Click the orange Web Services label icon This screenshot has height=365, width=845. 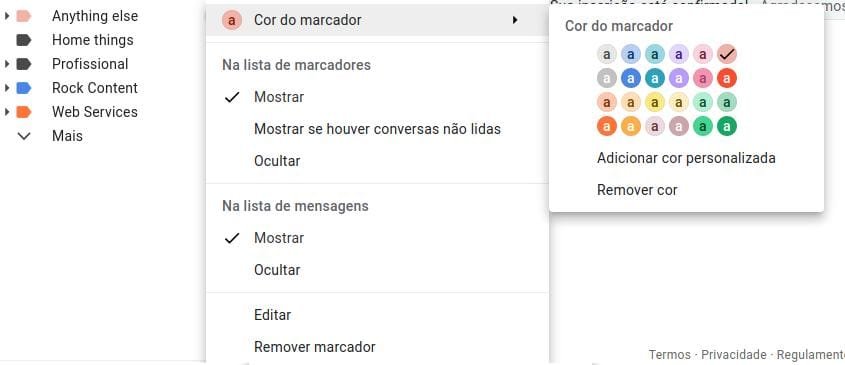pyautogui.click(x=24, y=112)
